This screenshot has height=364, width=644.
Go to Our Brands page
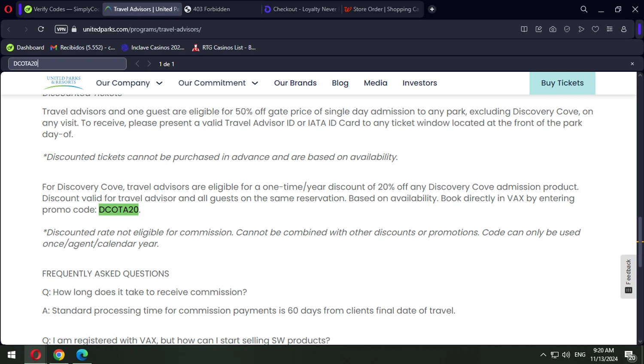(295, 83)
